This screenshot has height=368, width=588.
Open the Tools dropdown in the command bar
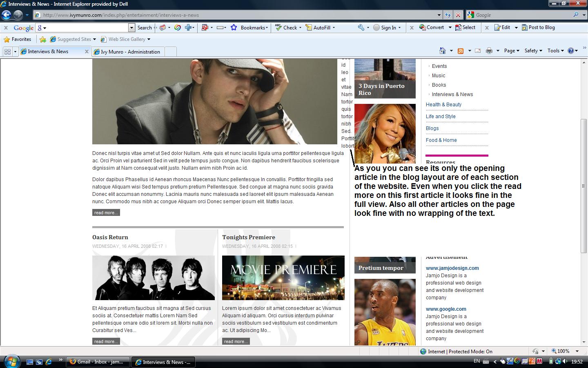554,51
